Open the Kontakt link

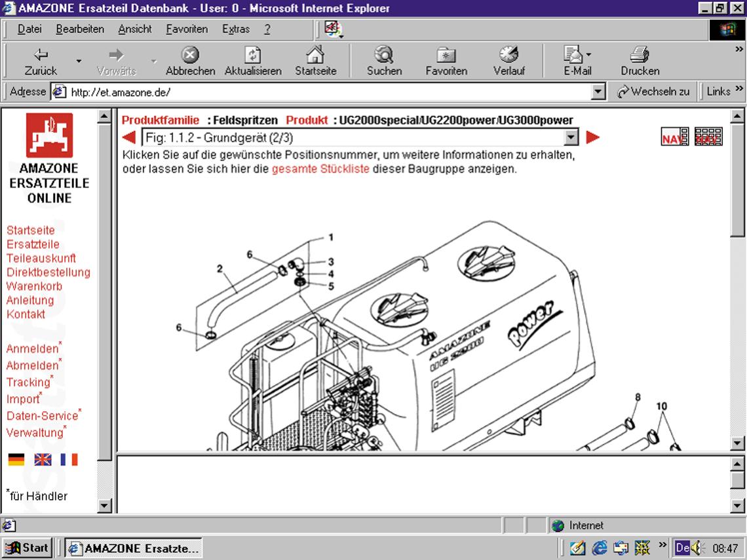click(26, 314)
